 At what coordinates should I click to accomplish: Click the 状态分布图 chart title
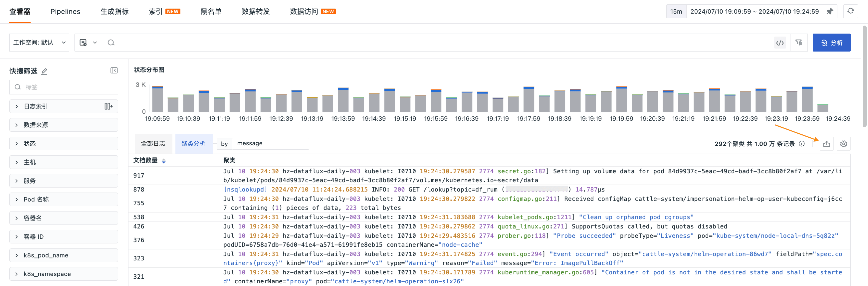[x=149, y=70]
